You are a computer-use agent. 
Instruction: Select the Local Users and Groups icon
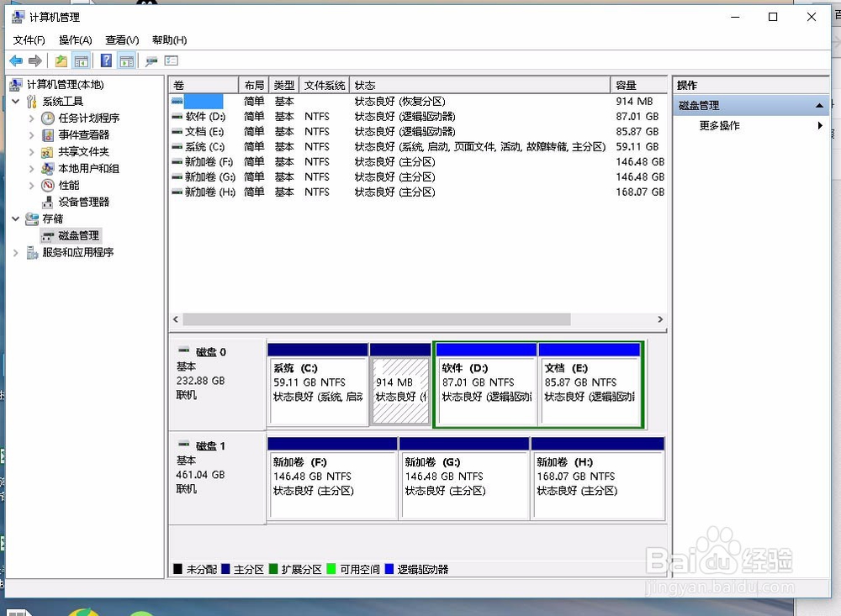tap(48, 168)
